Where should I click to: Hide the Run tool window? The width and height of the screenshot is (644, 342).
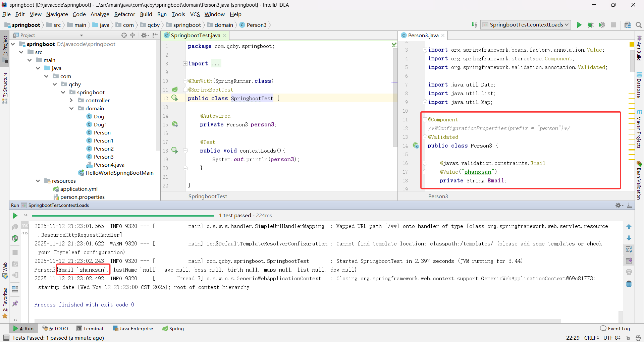tap(630, 205)
